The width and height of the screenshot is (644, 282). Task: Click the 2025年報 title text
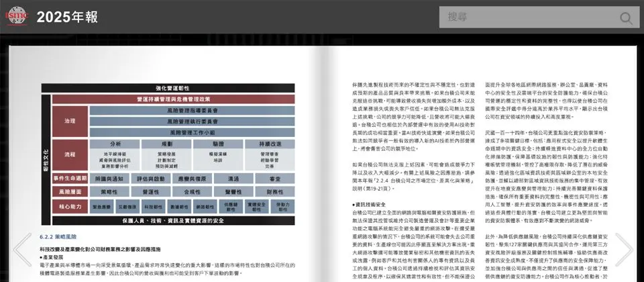click(x=67, y=17)
